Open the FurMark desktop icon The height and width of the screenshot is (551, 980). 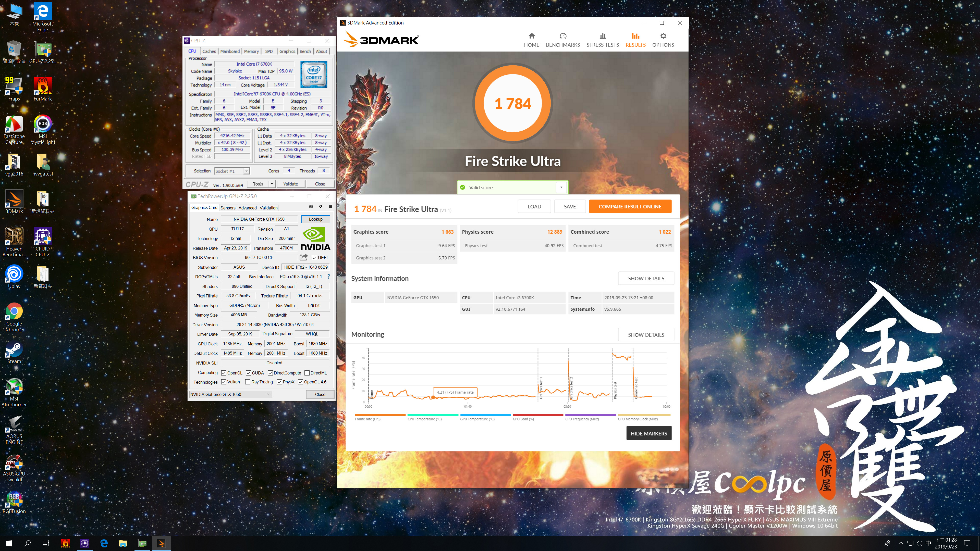tap(43, 89)
